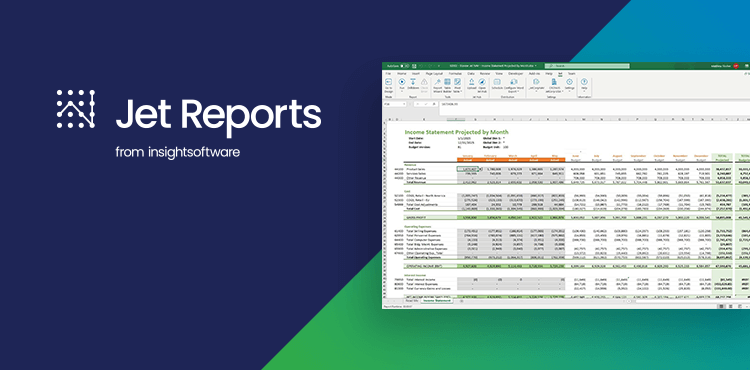The width and height of the screenshot is (750, 370).
Task: Click the user account avatar
Action: pyautogui.click(x=736, y=66)
